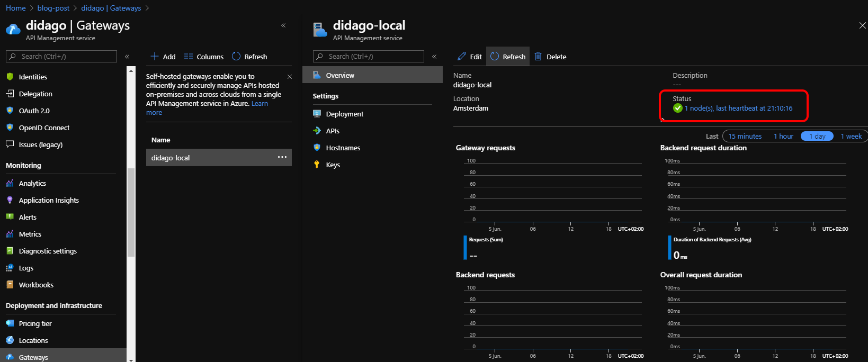This screenshot has width=868, height=362.
Task: Select the 15 minutes time range
Action: point(745,136)
